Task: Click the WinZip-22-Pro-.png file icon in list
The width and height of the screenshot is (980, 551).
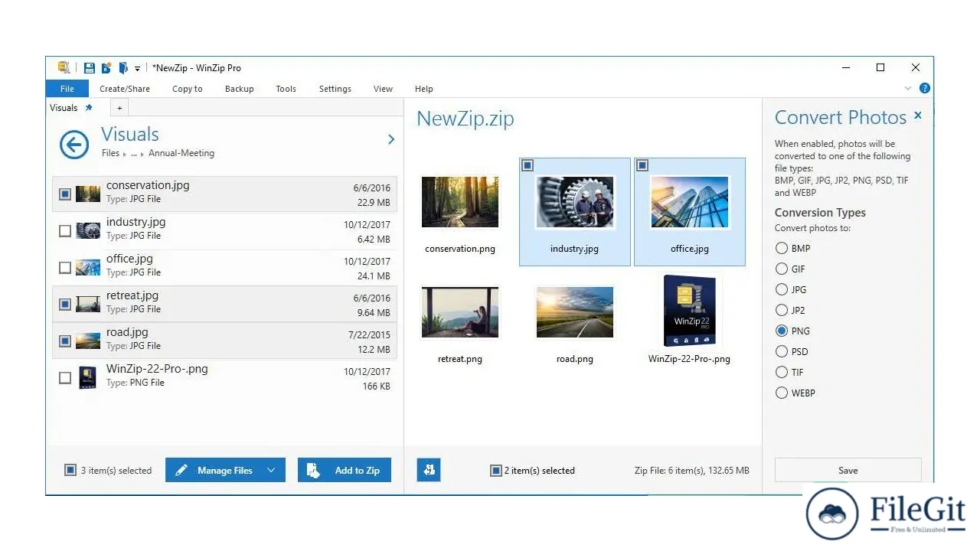Action: 88,377
